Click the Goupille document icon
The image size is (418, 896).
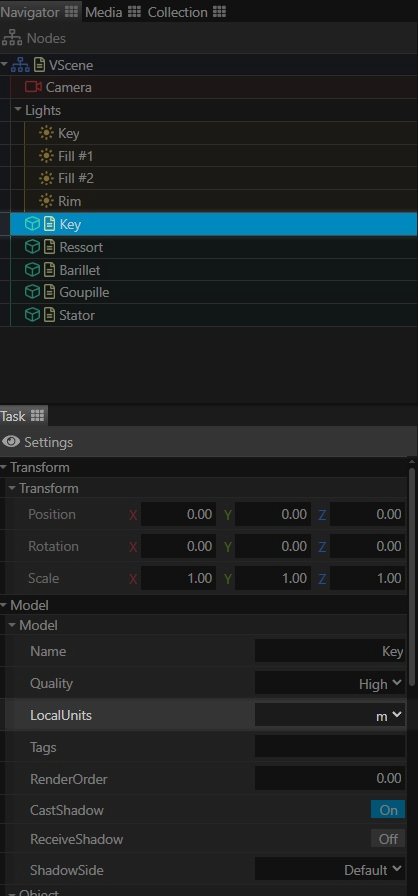(50, 292)
